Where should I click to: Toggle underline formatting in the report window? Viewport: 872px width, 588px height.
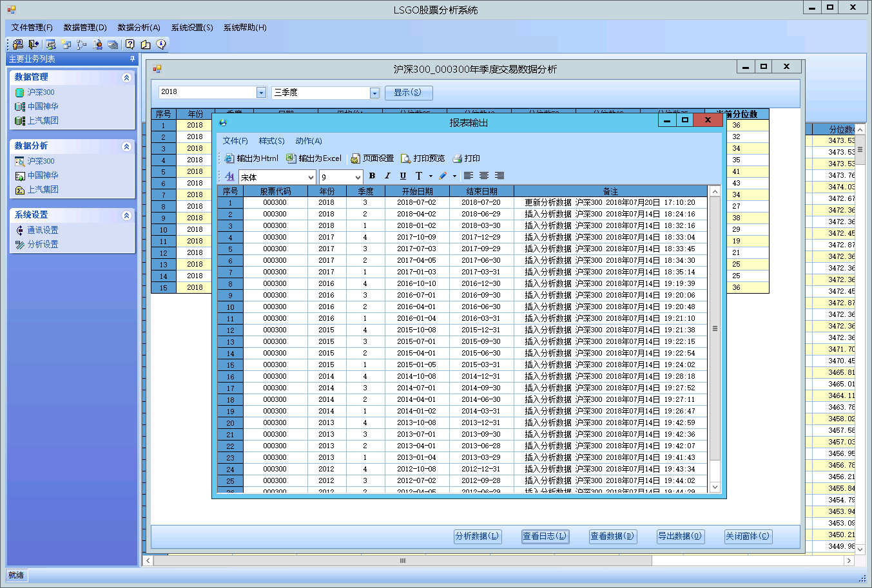403,176
